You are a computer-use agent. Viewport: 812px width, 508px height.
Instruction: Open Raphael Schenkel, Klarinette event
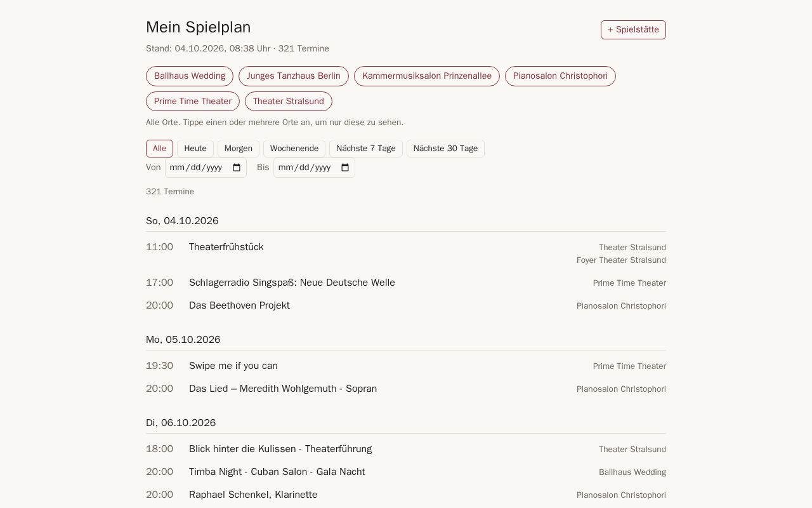coord(253,495)
